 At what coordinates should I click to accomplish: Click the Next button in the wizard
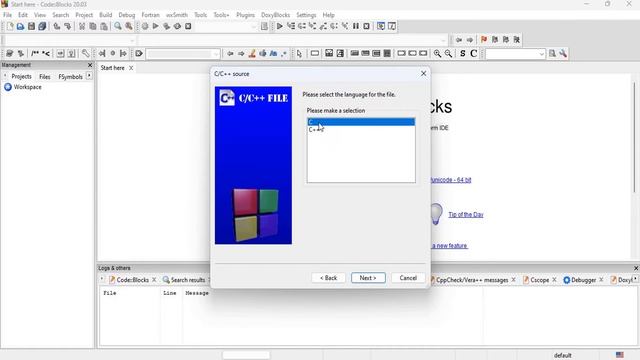[368, 278]
